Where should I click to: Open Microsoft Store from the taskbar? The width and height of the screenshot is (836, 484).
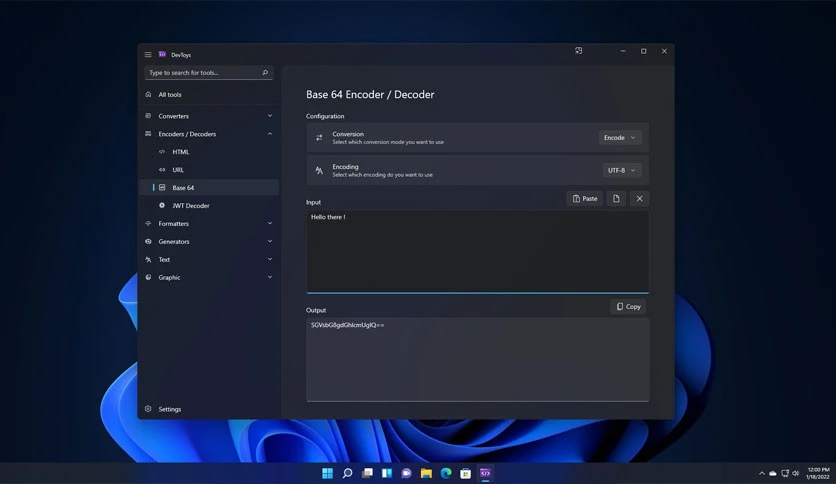(465, 473)
